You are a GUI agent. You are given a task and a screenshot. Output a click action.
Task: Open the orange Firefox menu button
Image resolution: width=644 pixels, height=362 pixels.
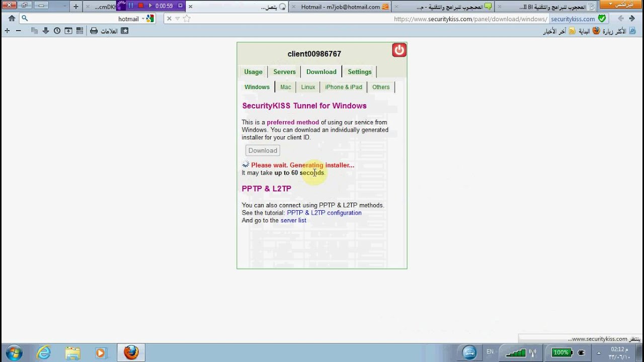click(621, 5)
